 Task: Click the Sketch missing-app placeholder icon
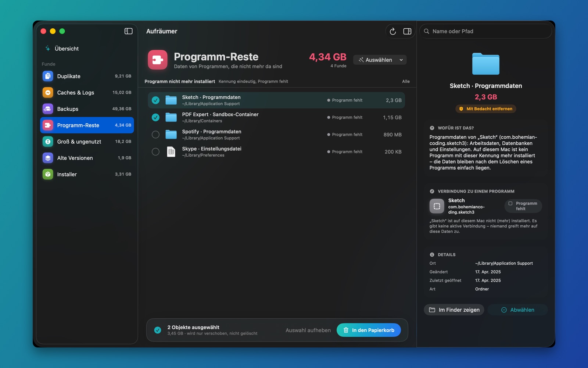[x=437, y=206]
